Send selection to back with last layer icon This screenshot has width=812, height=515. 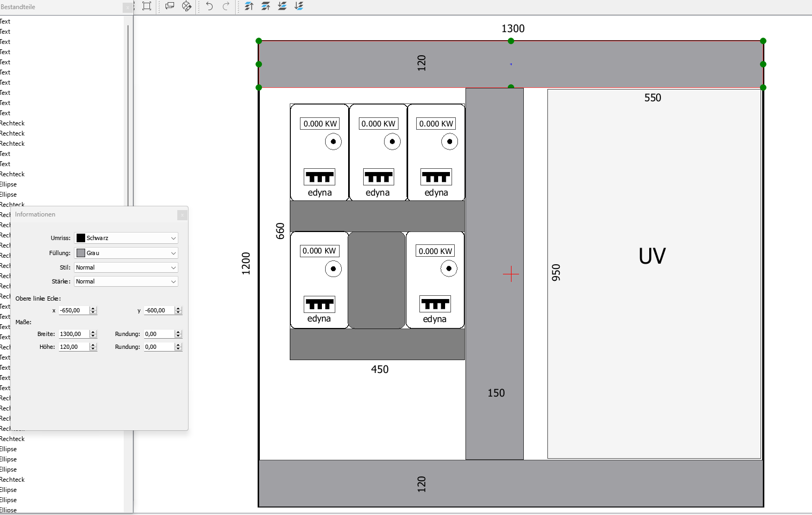[x=299, y=6]
